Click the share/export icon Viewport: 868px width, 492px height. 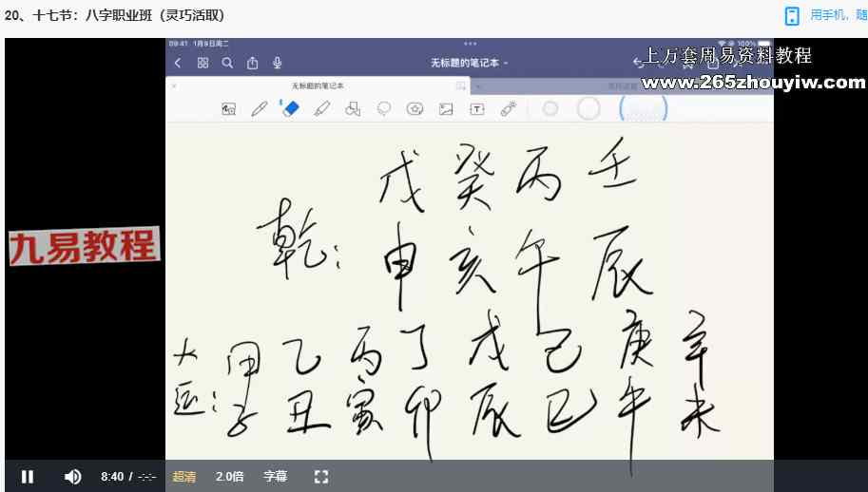(252, 63)
